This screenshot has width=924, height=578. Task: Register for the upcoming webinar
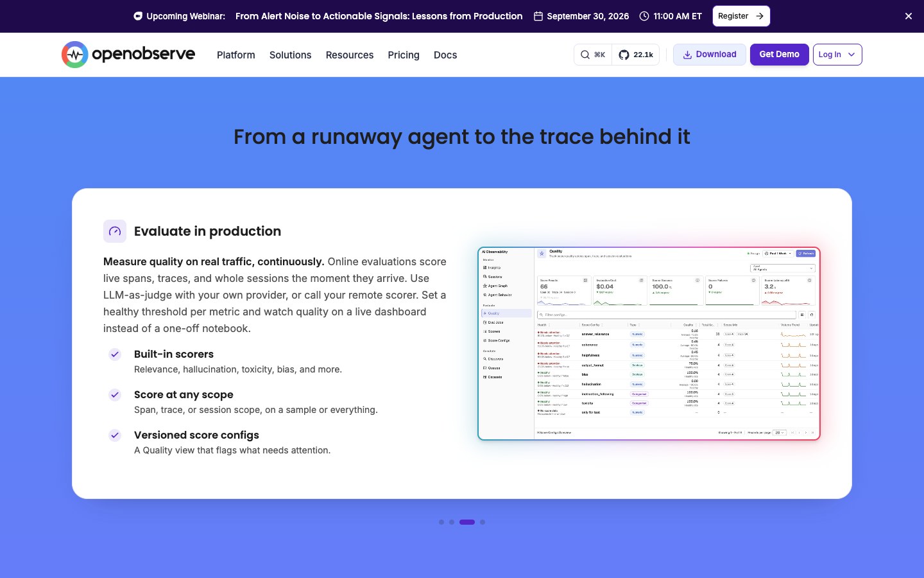pos(741,16)
